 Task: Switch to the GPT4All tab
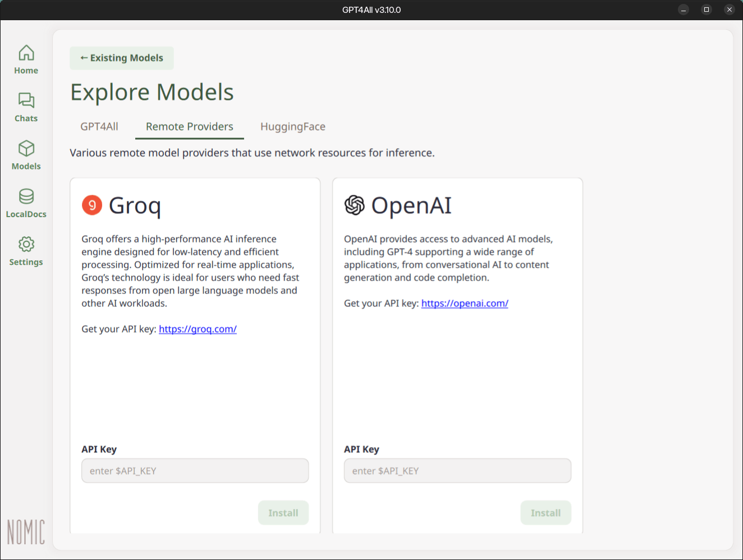pos(99,127)
